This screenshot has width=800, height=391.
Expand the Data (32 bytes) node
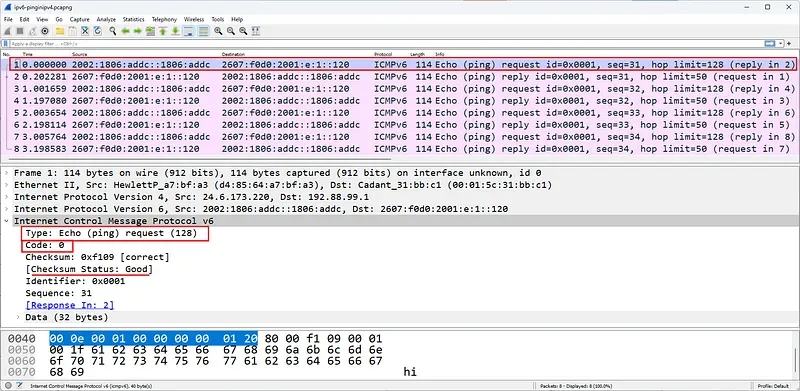click(x=18, y=317)
